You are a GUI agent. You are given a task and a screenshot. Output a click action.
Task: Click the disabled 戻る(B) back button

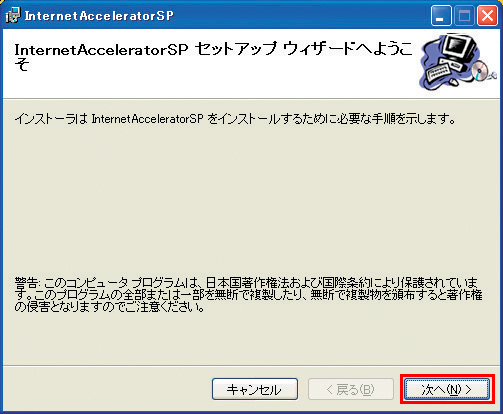(351, 389)
